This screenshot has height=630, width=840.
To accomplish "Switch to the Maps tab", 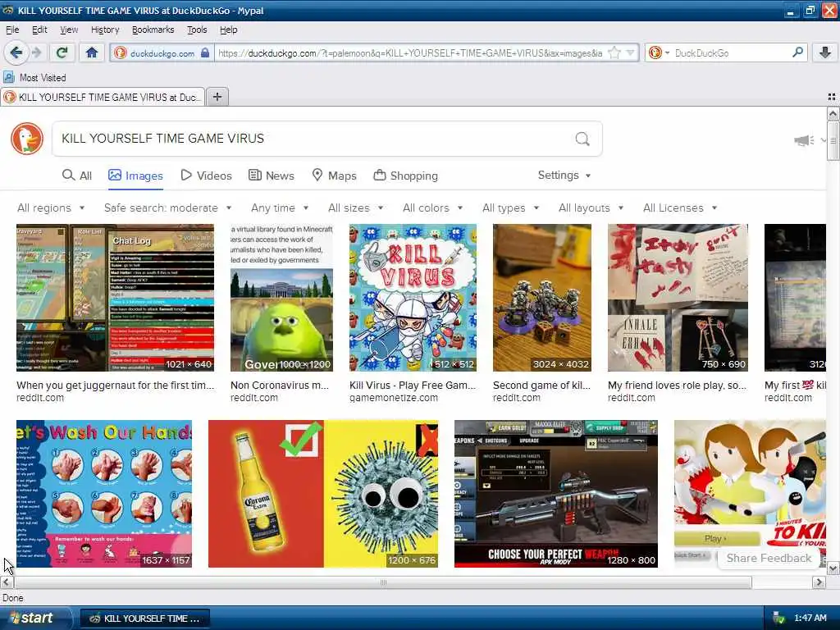I will pos(335,176).
